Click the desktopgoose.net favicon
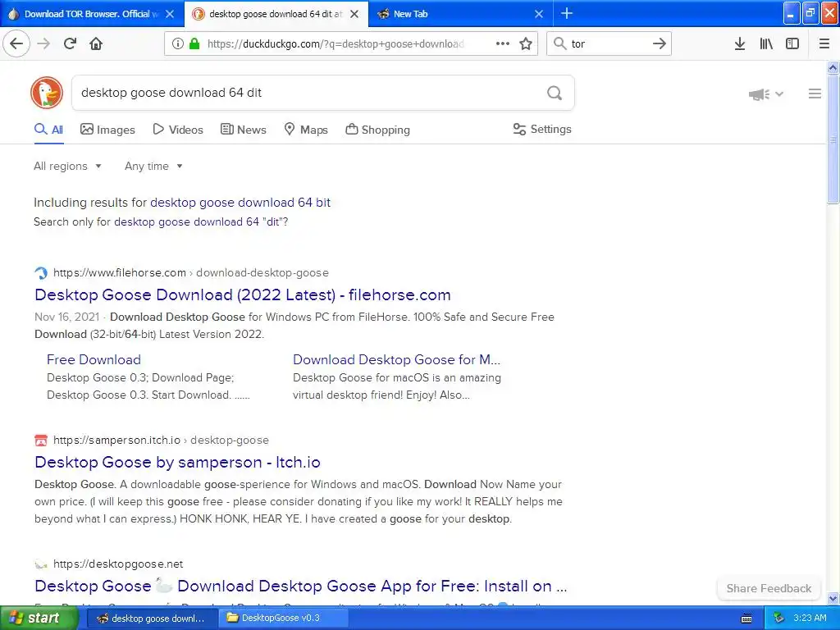Screen dimensions: 840x630 click(41, 564)
